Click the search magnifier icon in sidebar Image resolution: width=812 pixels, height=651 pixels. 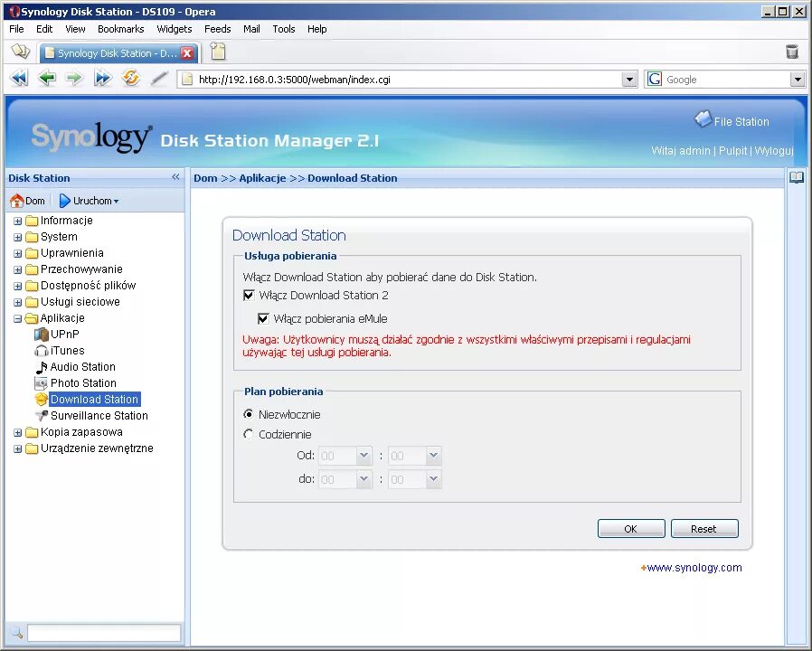[16, 632]
